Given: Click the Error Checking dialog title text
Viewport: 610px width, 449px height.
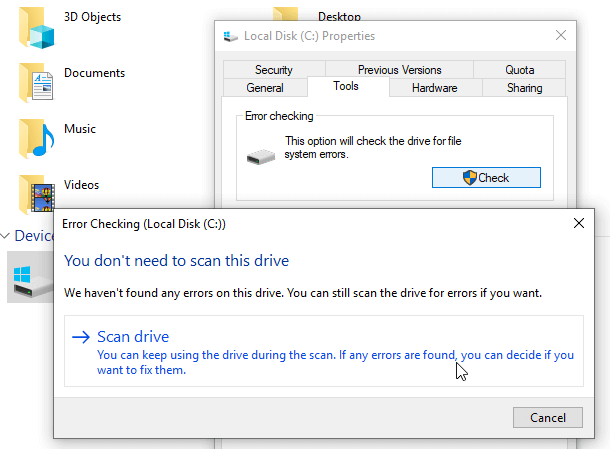Looking at the screenshot, I should tap(144, 224).
